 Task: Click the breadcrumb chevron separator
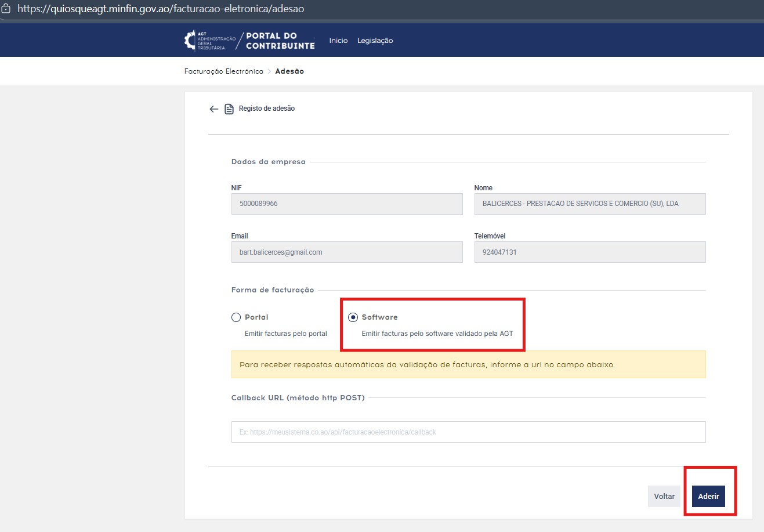(x=269, y=71)
